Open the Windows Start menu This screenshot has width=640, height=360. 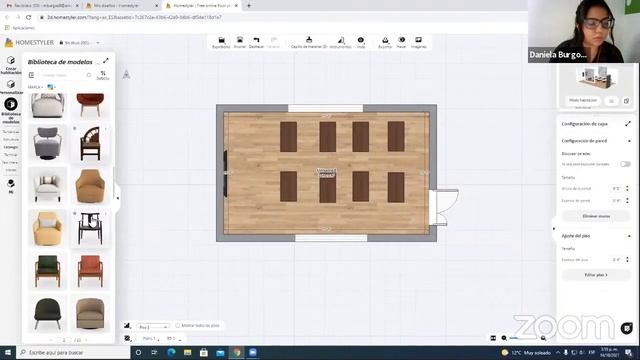tap(8, 352)
